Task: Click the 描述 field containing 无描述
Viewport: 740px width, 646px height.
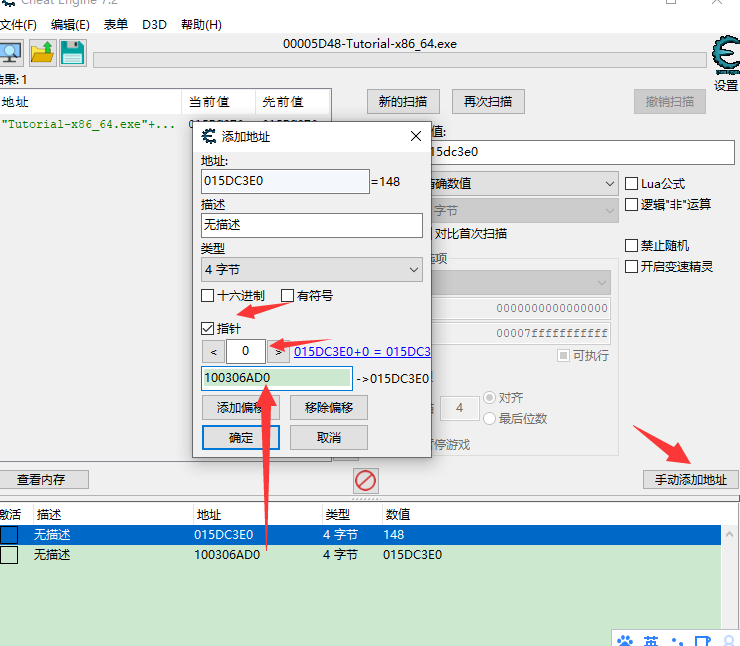Action: (311, 225)
